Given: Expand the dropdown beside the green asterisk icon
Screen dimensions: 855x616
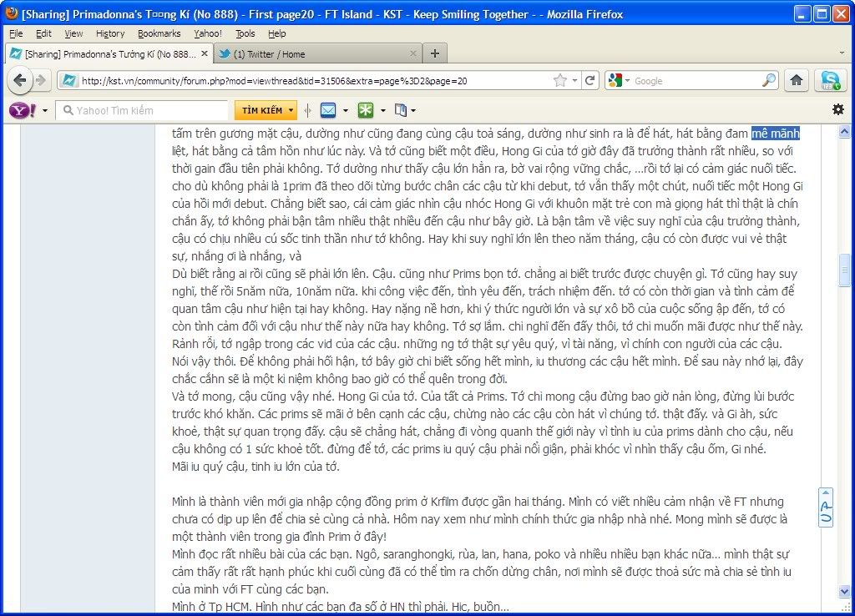Looking at the screenshot, I should pos(382,111).
